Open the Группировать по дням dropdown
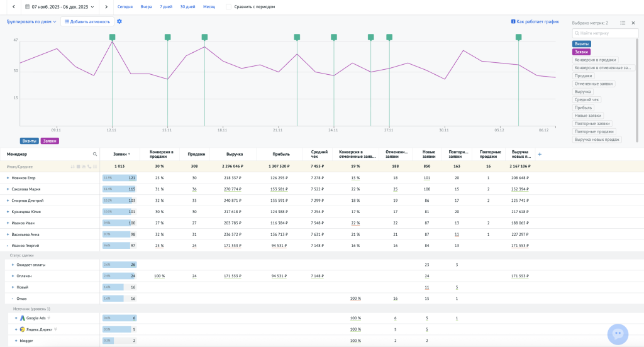The image size is (644, 347). pos(31,21)
